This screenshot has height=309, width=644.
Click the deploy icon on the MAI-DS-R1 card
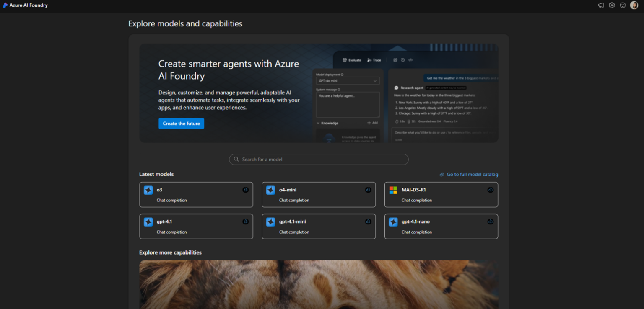click(x=491, y=190)
